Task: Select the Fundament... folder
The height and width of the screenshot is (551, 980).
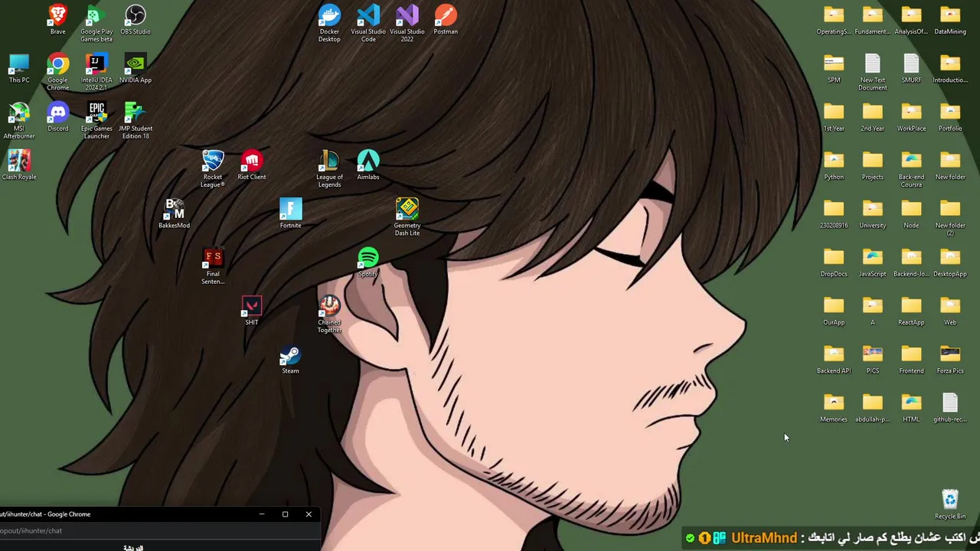Action: pyautogui.click(x=873, y=19)
